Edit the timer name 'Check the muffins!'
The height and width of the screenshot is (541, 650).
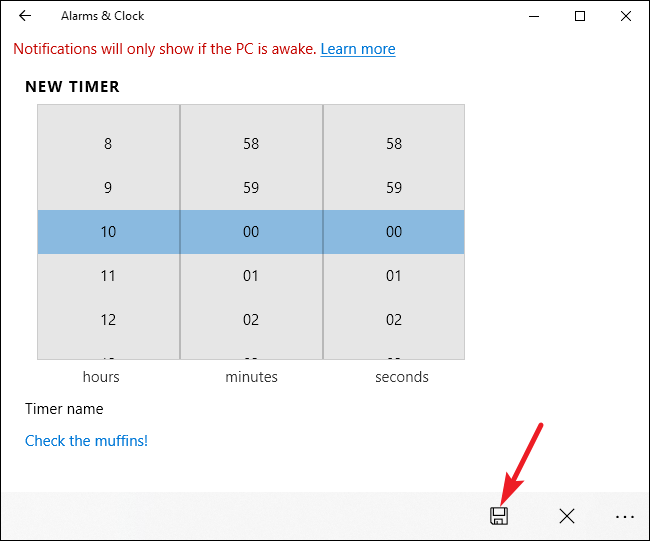point(86,441)
